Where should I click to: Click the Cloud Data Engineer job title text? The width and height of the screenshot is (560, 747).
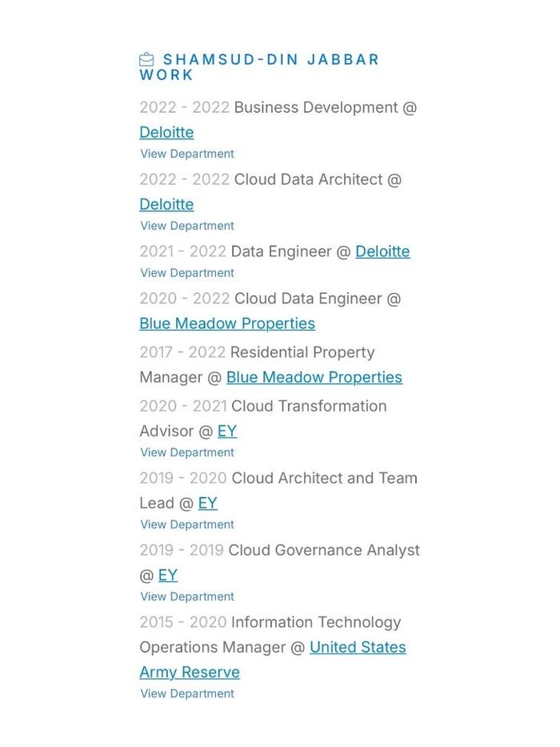308,298
